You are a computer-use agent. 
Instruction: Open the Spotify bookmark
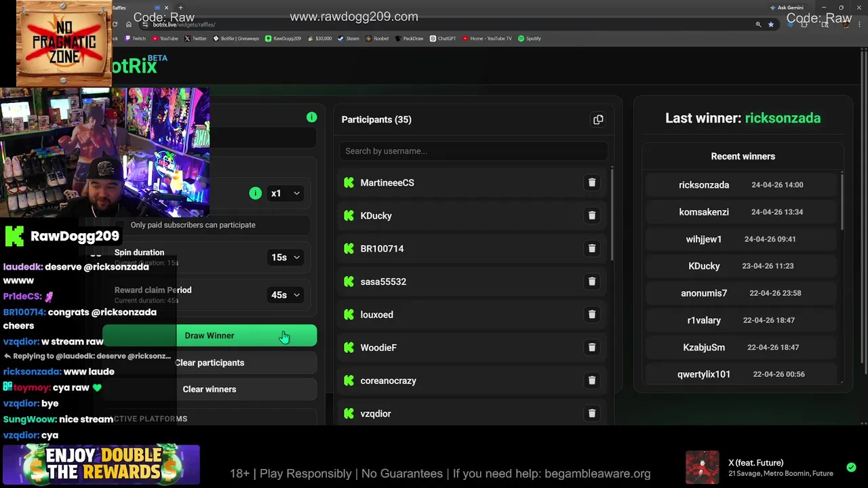[x=530, y=39]
